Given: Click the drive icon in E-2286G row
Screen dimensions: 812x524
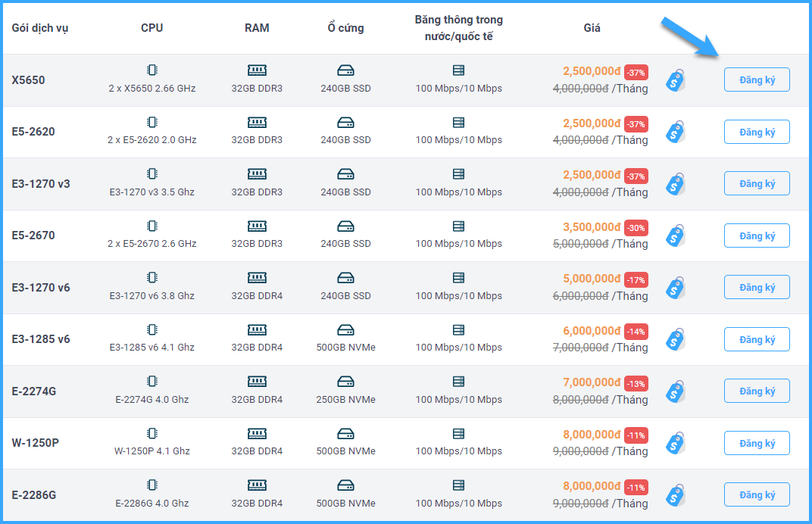Looking at the screenshot, I should (x=345, y=485).
